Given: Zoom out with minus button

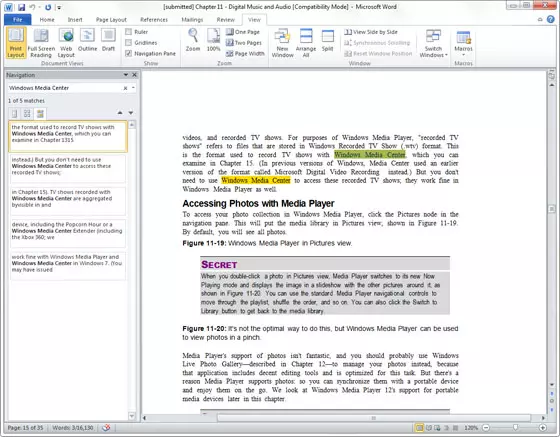Looking at the screenshot, I should point(486,427).
